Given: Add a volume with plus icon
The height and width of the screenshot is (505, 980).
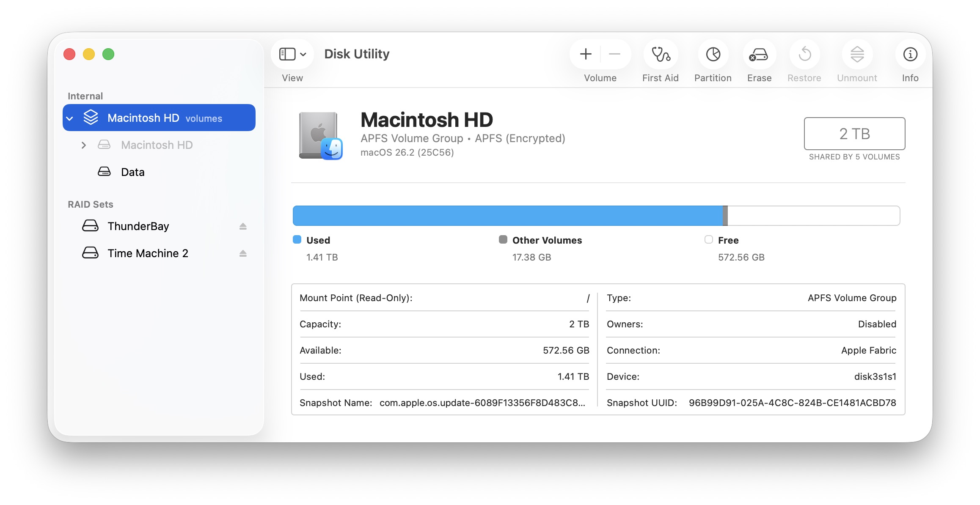Looking at the screenshot, I should pyautogui.click(x=586, y=54).
